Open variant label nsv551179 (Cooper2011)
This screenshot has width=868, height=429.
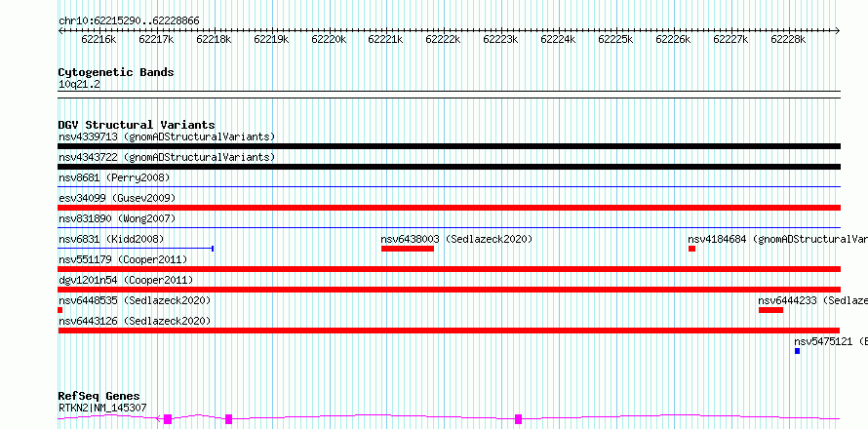pyautogui.click(x=123, y=259)
